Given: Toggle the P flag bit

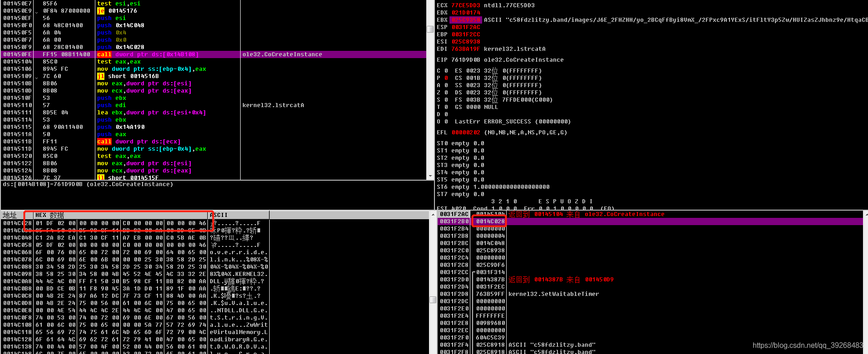Looking at the screenshot, I should 446,78.
